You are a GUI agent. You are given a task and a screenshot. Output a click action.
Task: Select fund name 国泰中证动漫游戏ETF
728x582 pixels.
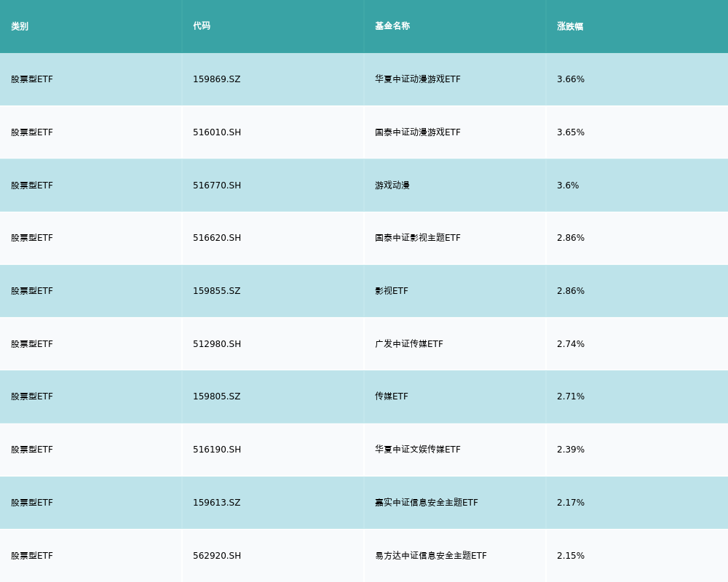pyautogui.click(x=418, y=132)
